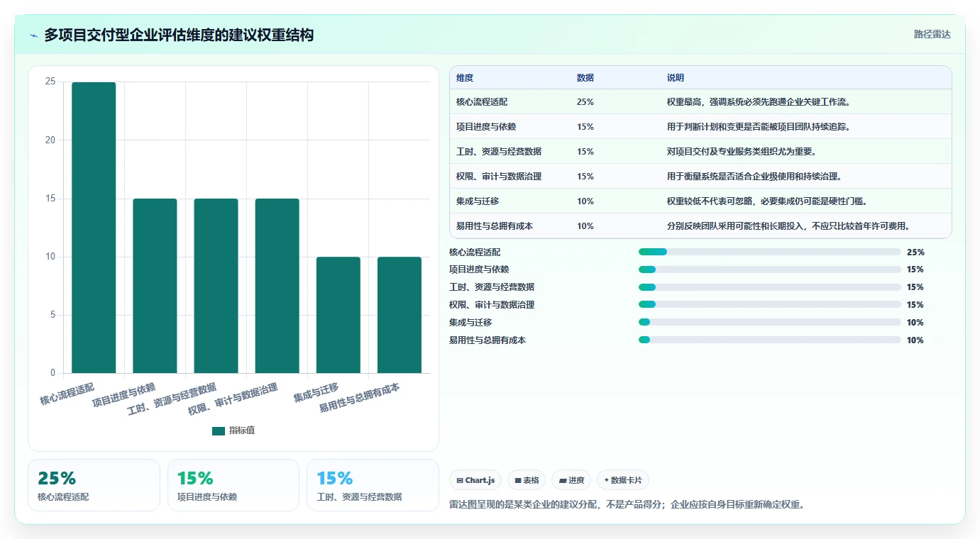This screenshot has width=980, height=539.
Task: Click the 进度 tag button
Action: [571, 480]
